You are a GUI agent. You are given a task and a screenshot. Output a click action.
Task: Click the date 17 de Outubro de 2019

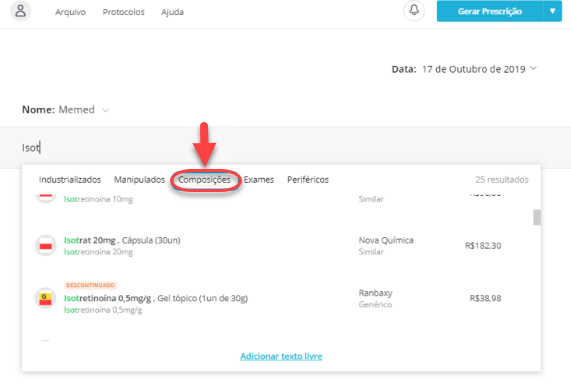click(x=474, y=69)
